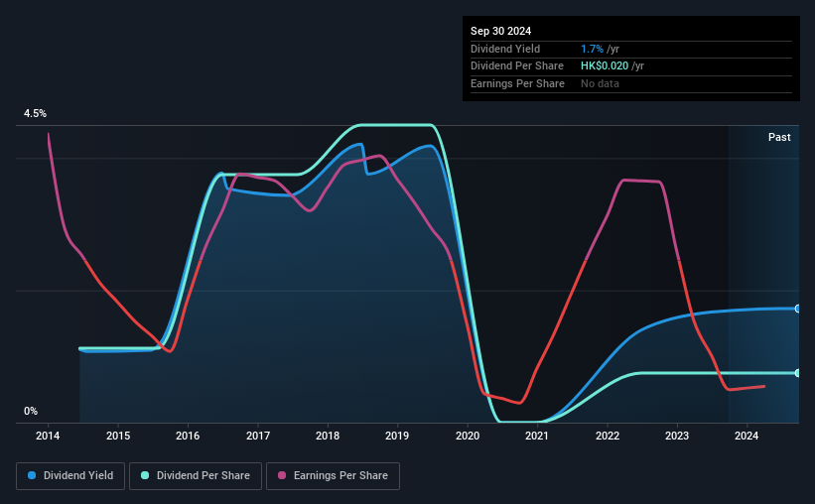Click the 2018 axis label

coord(328,436)
